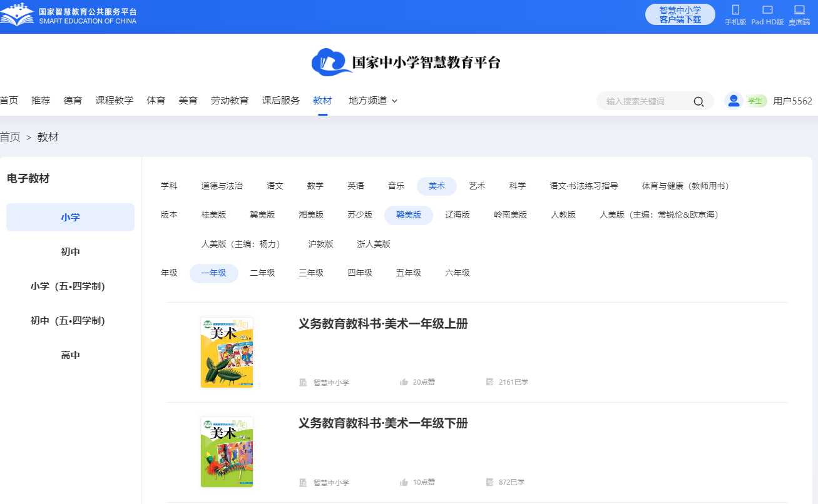Filter by 三年级 grade
This screenshot has width=818, height=504.
pos(312,273)
